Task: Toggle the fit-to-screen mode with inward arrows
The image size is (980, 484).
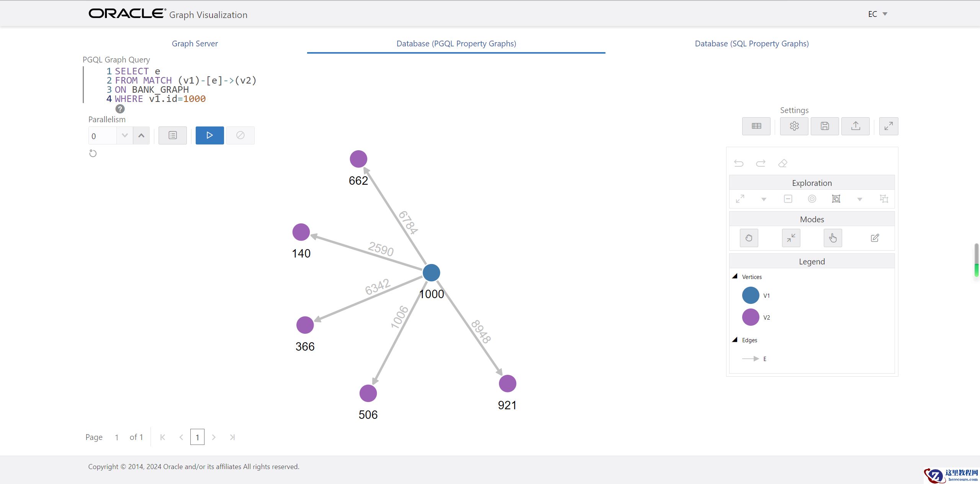Action: 791,238
